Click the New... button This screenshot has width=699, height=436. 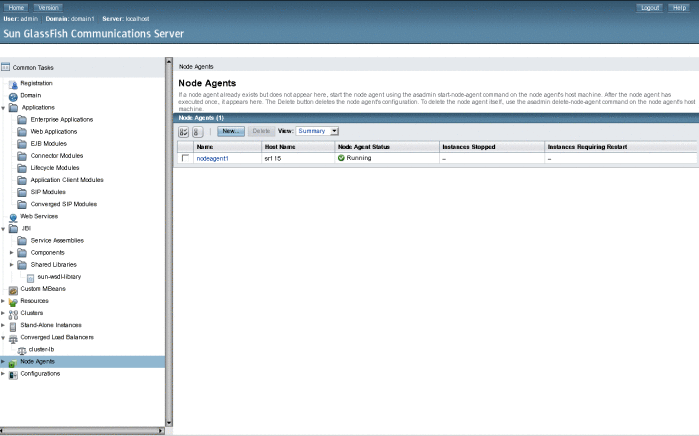pyautogui.click(x=231, y=131)
